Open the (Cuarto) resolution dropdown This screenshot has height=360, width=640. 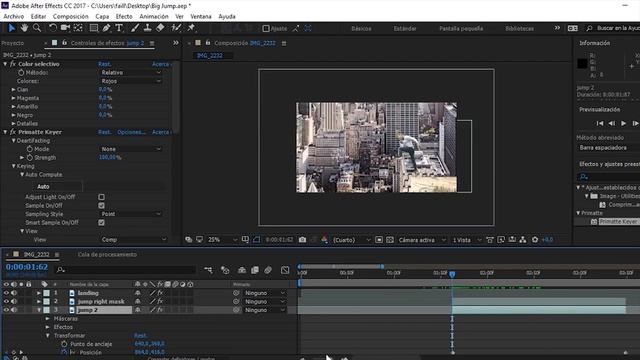coord(351,240)
